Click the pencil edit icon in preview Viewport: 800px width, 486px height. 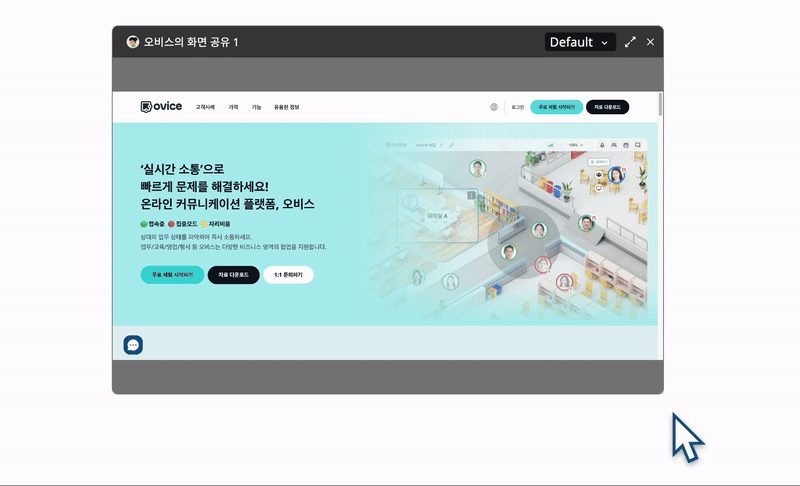(x=452, y=145)
